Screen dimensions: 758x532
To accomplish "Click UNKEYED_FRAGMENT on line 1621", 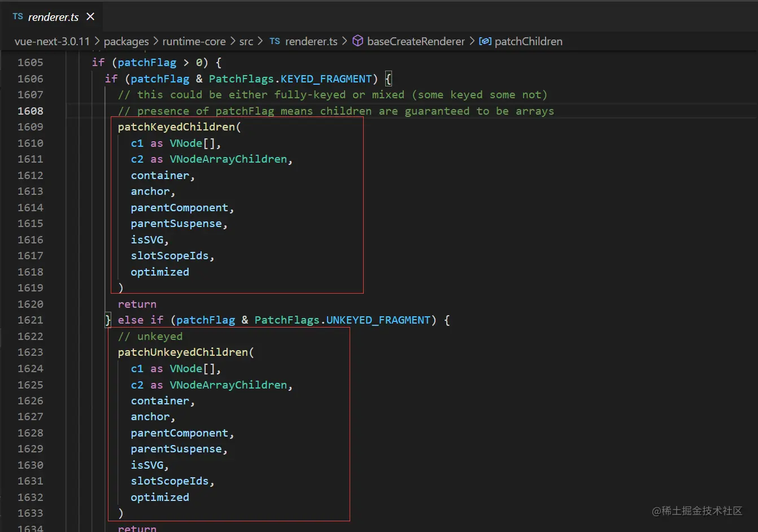I will pyautogui.click(x=378, y=320).
